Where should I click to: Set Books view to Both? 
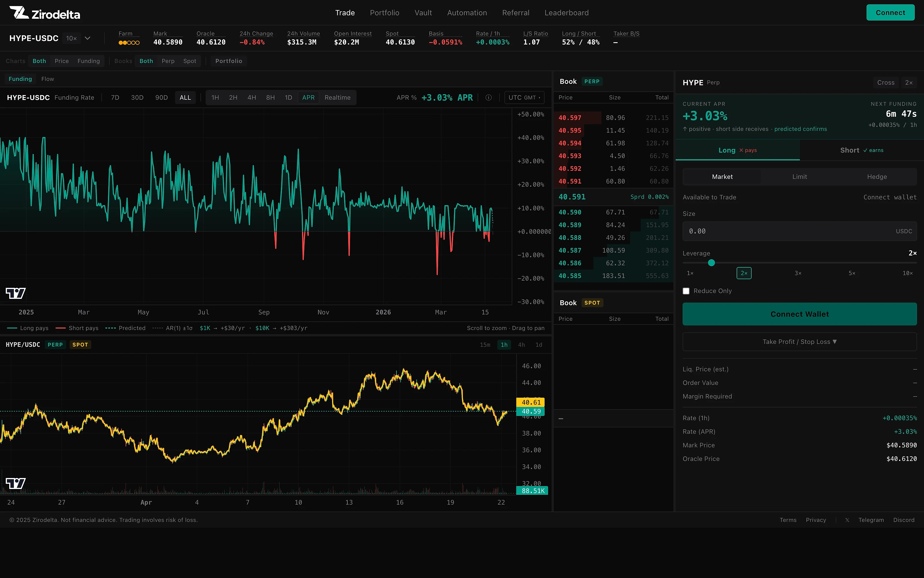(x=146, y=61)
